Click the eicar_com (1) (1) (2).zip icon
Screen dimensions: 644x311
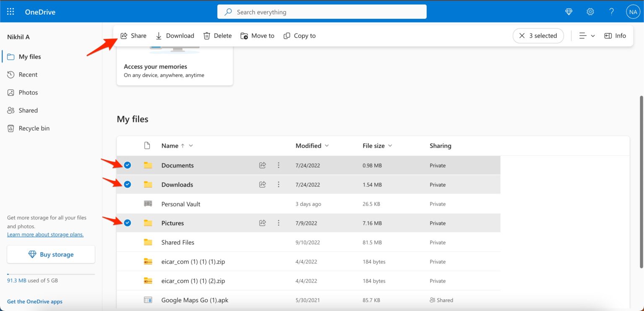tap(148, 281)
